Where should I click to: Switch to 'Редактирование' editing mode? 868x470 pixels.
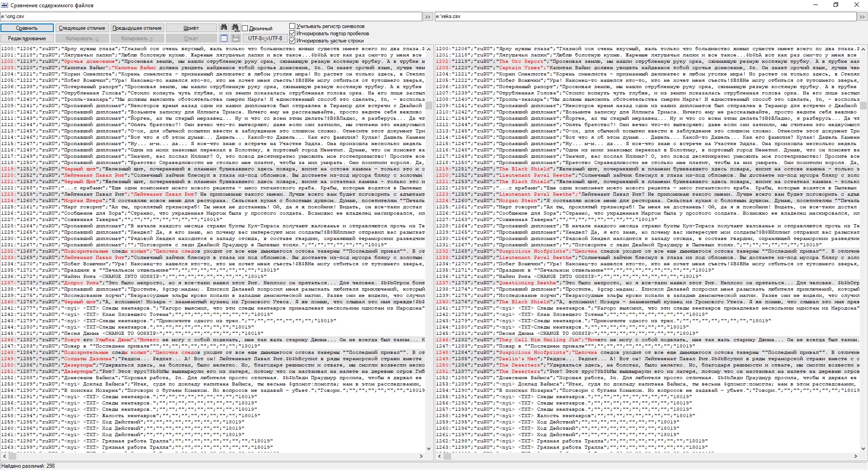point(27,38)
